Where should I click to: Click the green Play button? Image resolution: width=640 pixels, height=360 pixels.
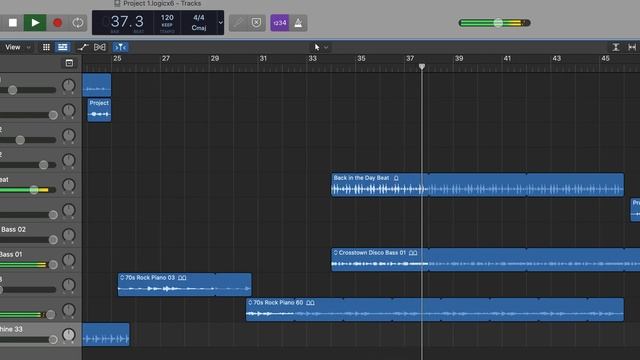pyautogui.click(x=35, y=23)
